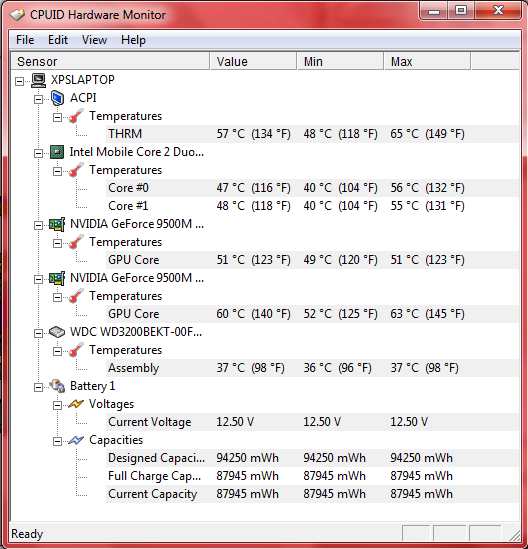Click the thermometer icon beside ACPI Temperatures
The image size is (528, 549).
point(76,116)
